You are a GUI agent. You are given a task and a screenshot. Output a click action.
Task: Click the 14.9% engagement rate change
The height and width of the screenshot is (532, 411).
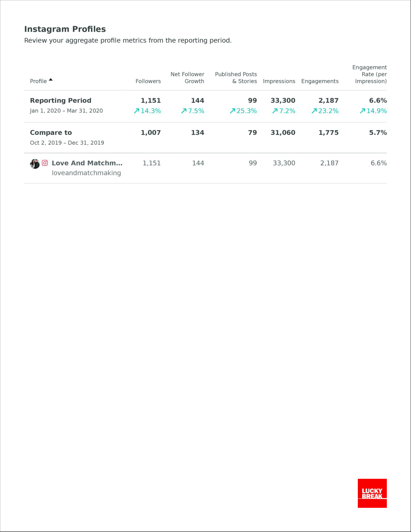tap(377, 111)
